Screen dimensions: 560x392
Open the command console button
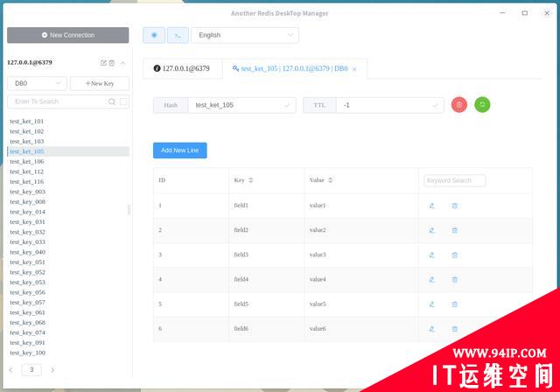178,35
